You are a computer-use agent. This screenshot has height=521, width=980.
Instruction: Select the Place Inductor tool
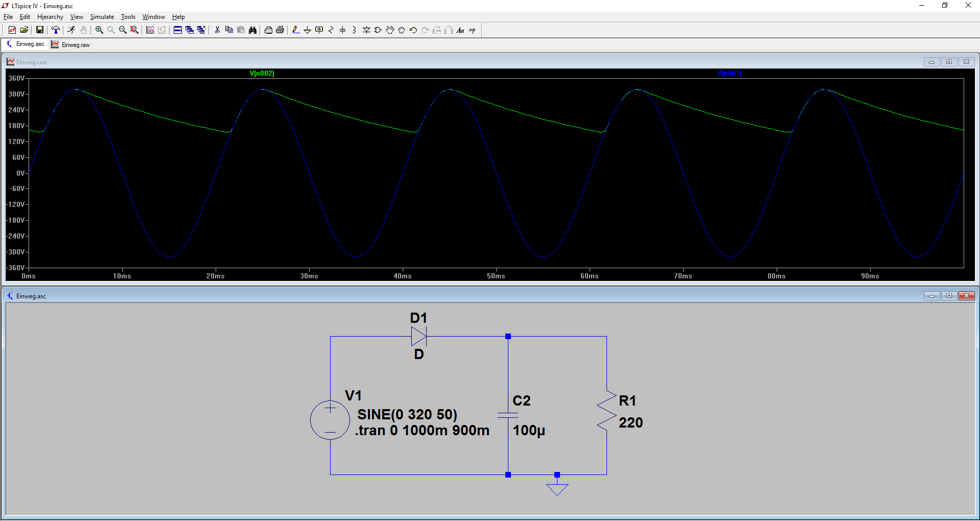[x=354, y=30]
